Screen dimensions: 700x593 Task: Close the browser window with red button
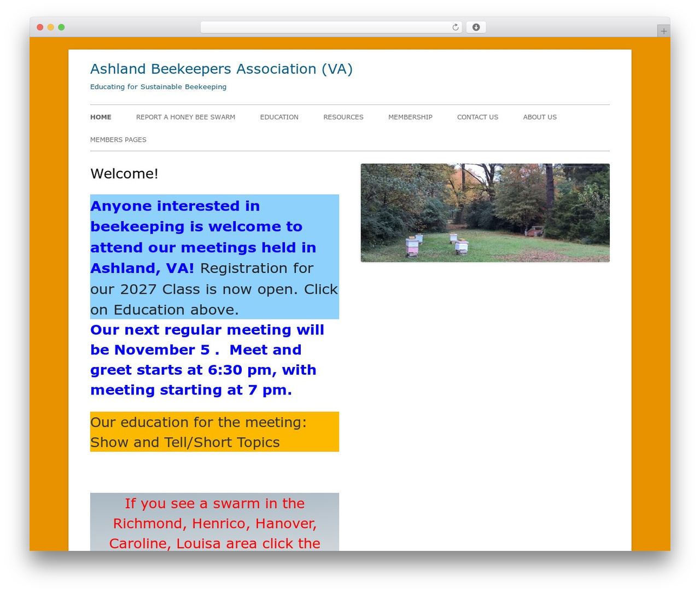(x=40, y=27)
